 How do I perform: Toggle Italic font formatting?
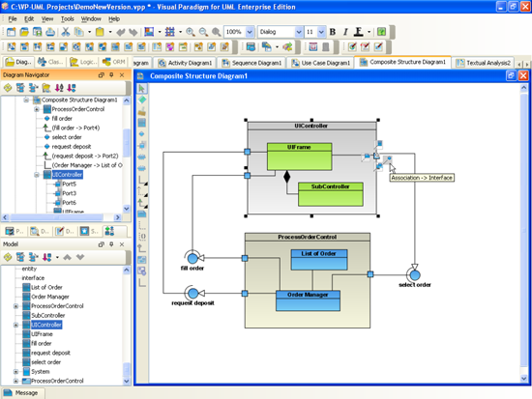pyautogui.click(x=345, y=32)
